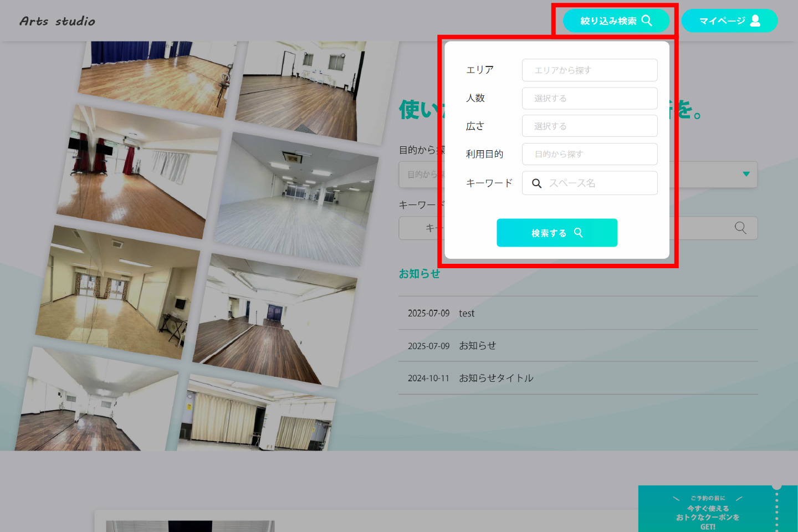Open the 2025-07-09 お知らせ news item
798x532 pixels.
477,346
